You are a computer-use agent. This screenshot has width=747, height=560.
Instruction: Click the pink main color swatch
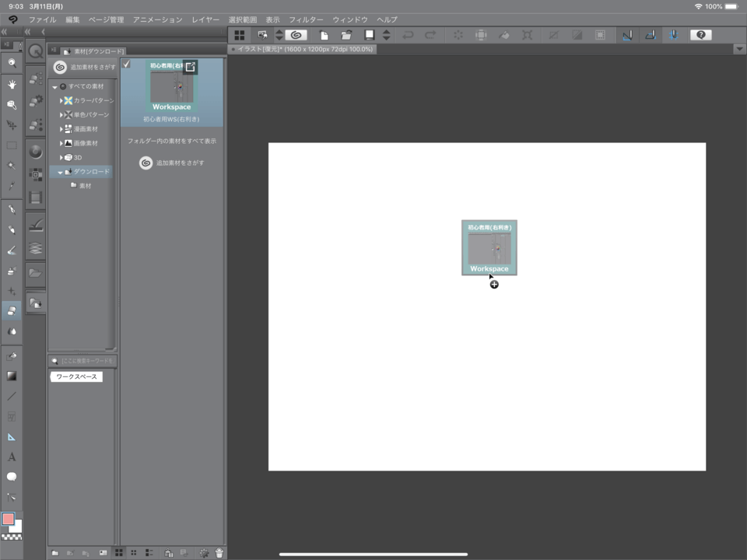point(9,519)
